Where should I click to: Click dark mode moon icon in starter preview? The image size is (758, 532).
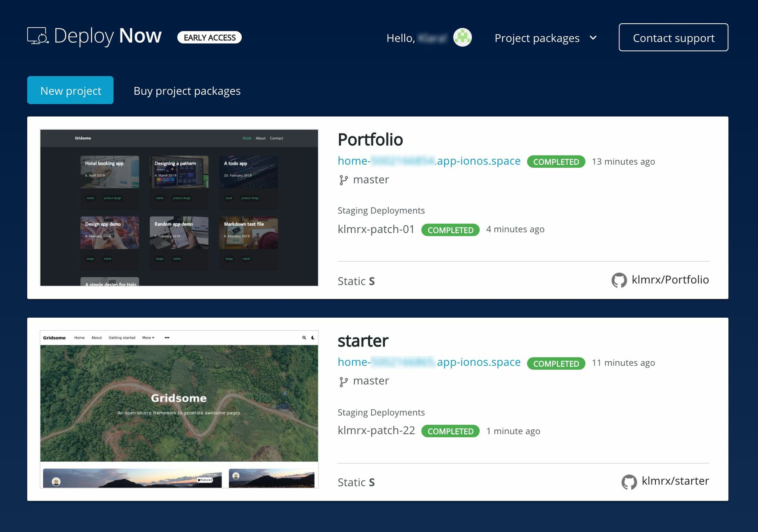point(313,337)
